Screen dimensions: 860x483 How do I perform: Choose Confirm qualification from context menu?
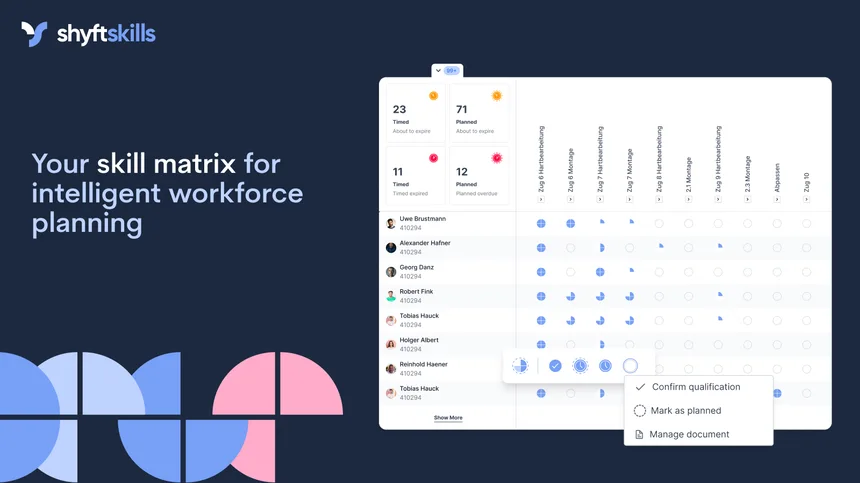point(695,387)
